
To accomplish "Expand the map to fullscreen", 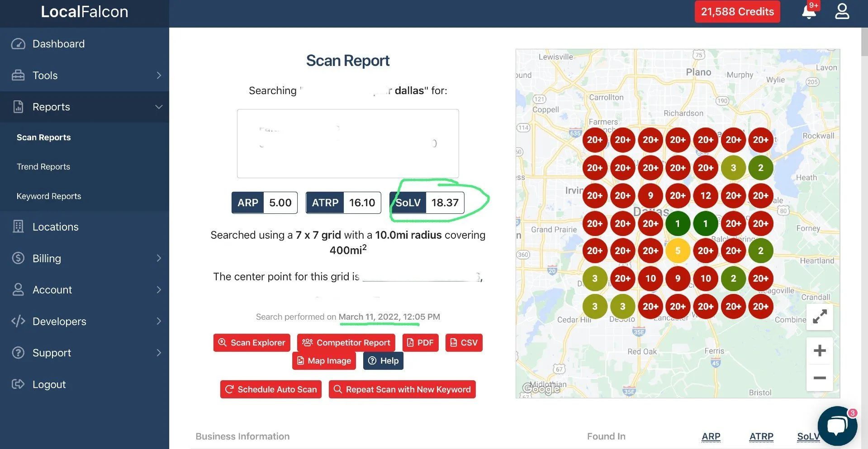I will click(x=820, y=317).
